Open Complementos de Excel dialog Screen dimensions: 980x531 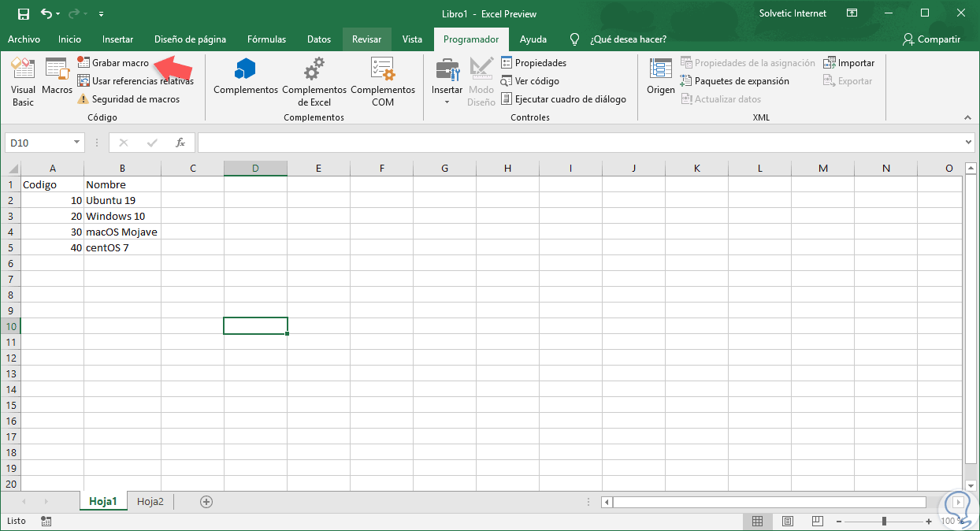click(x=314, y=82)
